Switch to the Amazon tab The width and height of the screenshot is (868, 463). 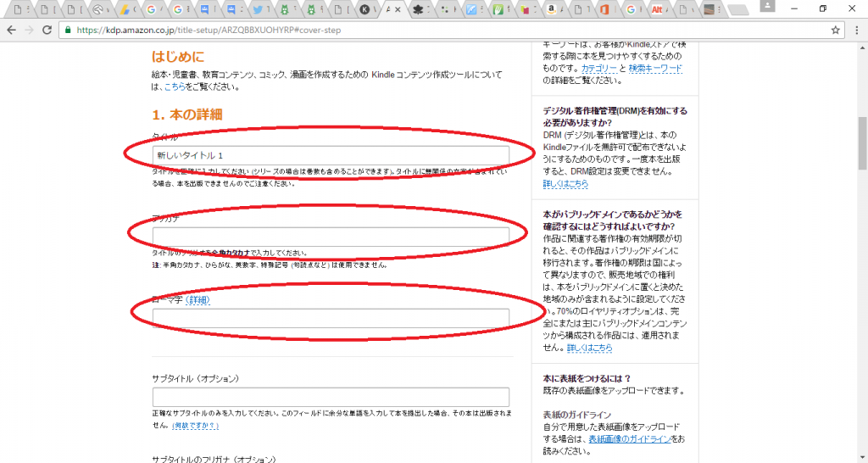tap(554, 9)
